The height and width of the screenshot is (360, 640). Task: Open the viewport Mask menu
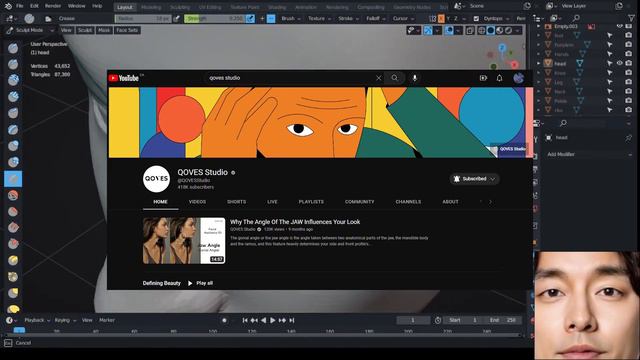point(104,30)
